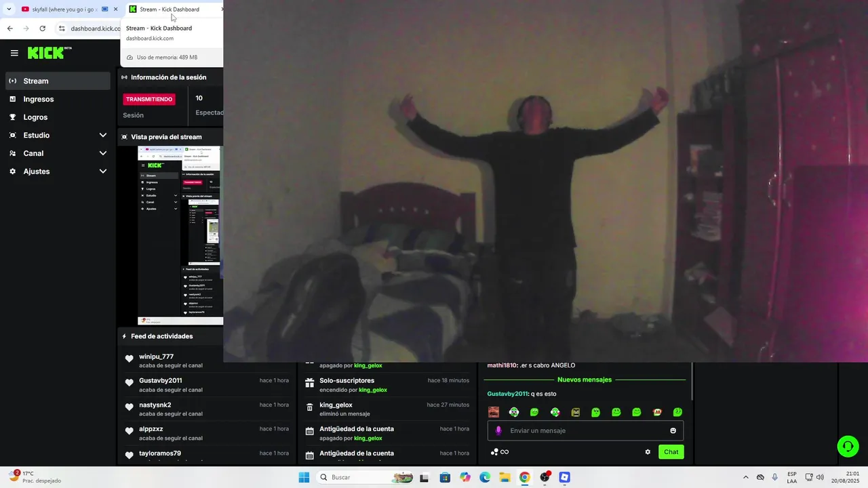
Task: Insert the third green Kick emote
Action: click(534, 412)
